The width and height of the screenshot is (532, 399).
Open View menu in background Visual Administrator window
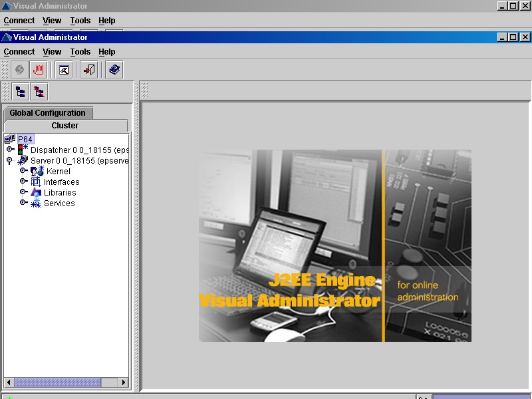[x=52, y=21]
